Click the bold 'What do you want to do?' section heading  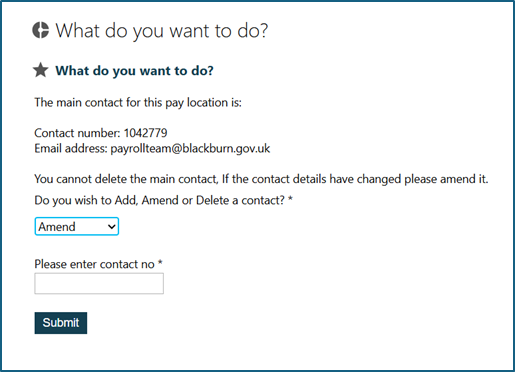[134, 71]
